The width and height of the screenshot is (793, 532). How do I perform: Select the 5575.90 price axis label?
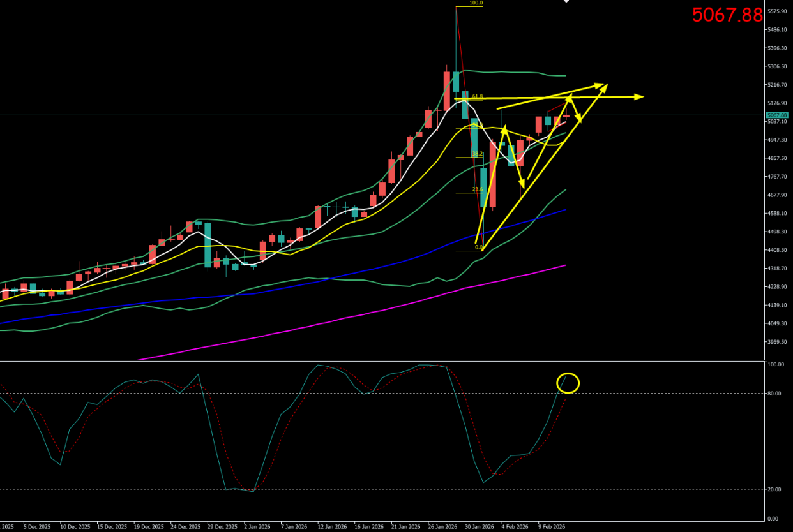click(x=778, y=11)
